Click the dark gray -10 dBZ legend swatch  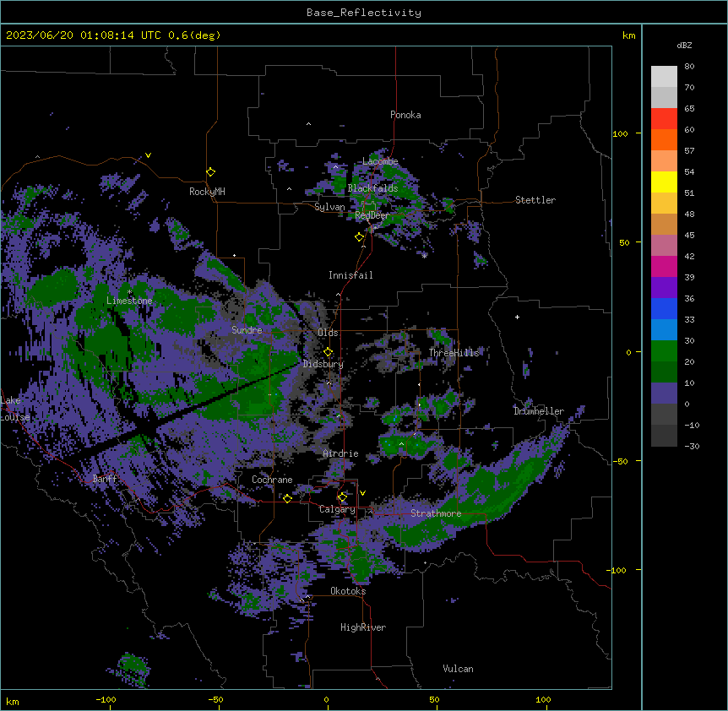click(664, 436)
